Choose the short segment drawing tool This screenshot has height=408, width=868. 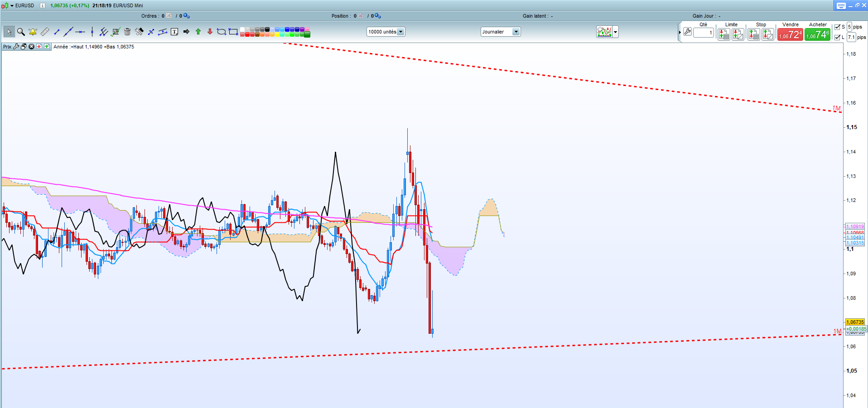[57, 32]
